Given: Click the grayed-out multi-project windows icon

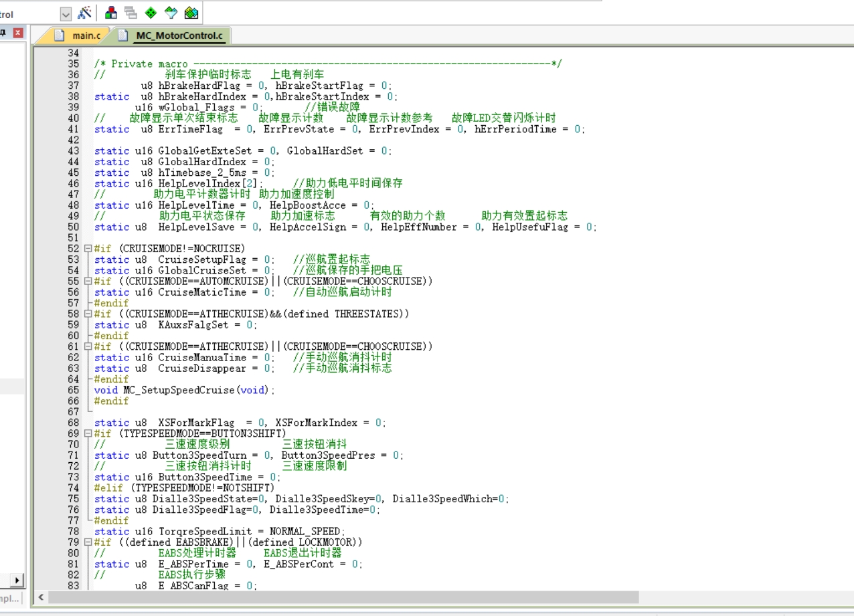Looking at the screenshot, I should click(131, 13).
